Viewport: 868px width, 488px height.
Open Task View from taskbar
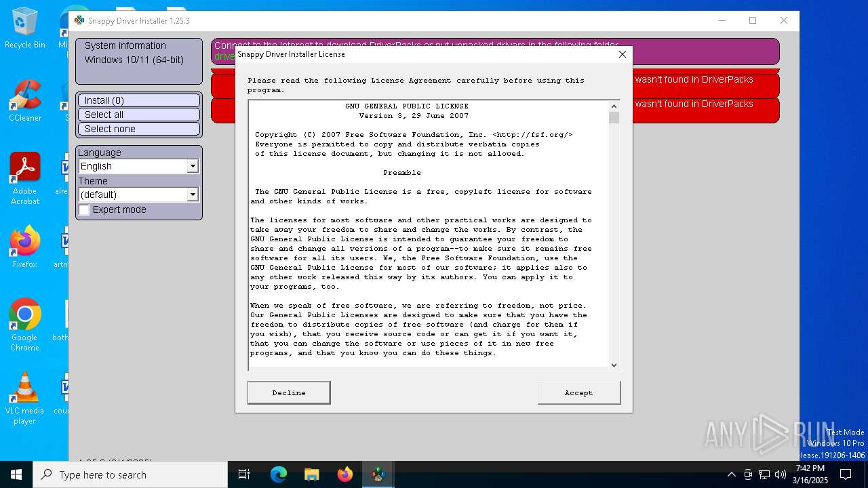click(x=244, y=474)
